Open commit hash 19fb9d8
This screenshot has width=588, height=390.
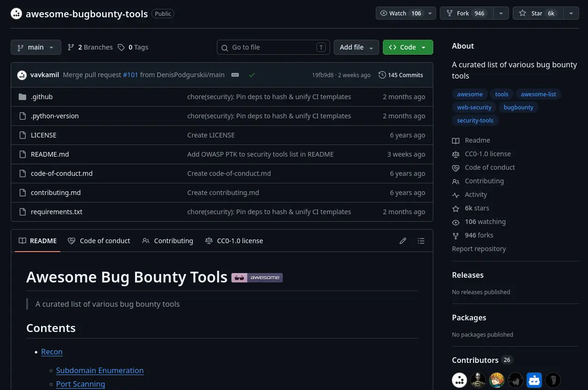[323, 75]
